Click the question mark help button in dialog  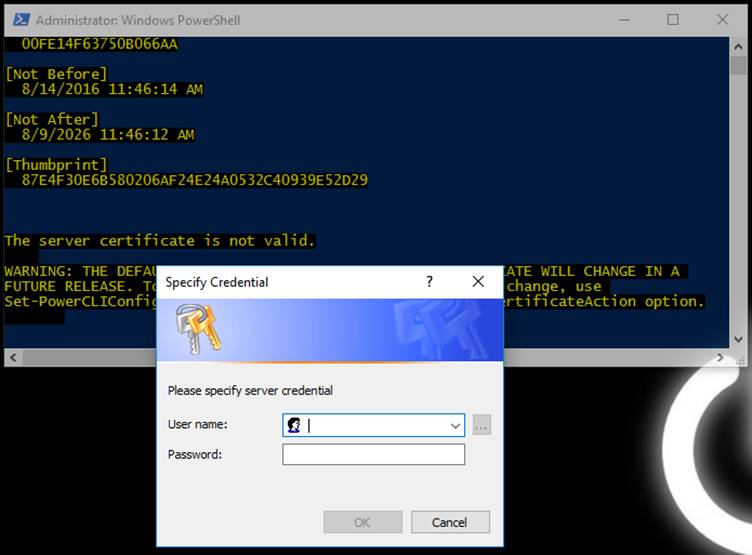[x=429, y=281]
